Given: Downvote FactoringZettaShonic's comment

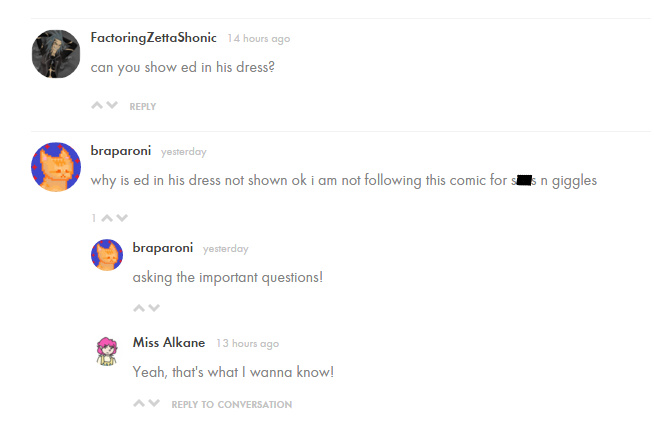Looking at the screenshot, I should pos(112,105).
